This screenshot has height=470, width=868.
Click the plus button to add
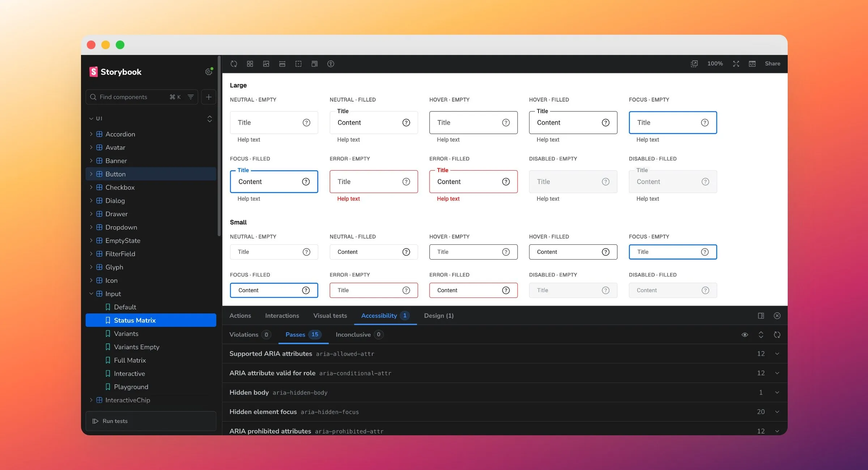point(209,97)
